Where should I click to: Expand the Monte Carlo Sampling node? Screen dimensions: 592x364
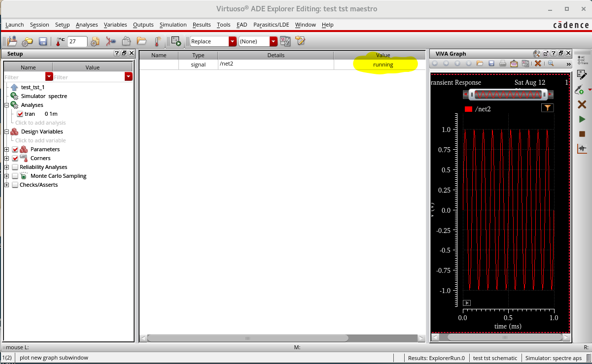[x=7, y=176]
